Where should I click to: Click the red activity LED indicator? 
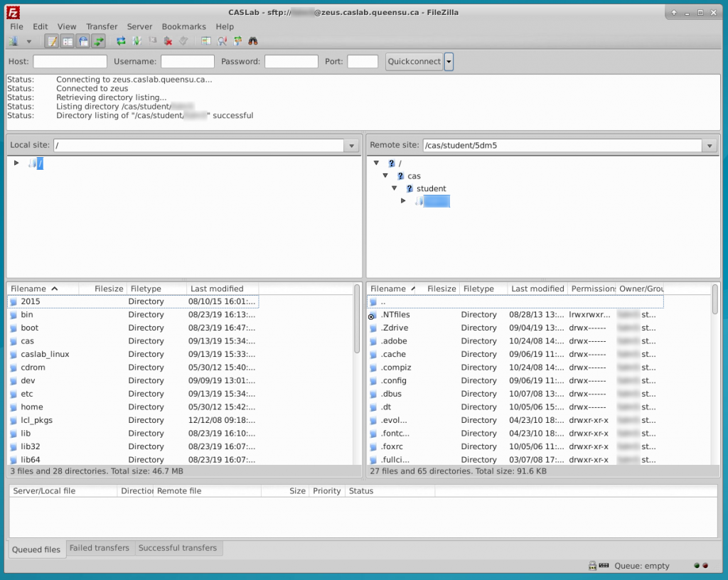(705, 566)
